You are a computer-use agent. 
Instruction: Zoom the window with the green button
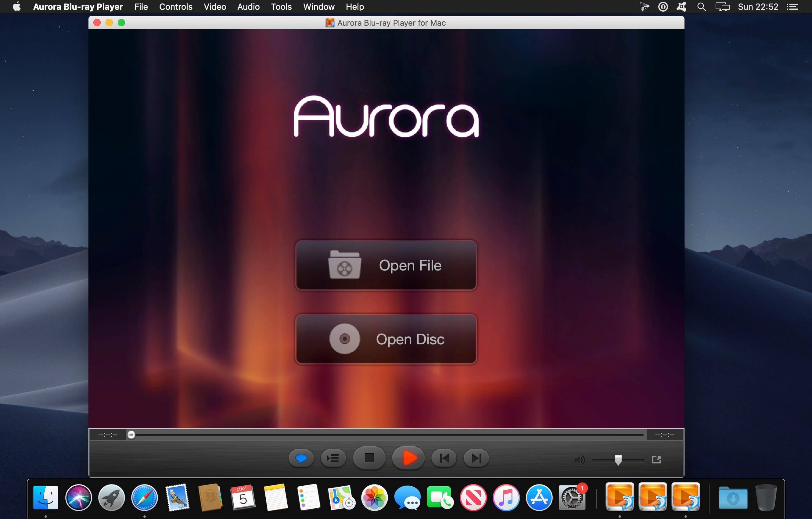[121, 23]
